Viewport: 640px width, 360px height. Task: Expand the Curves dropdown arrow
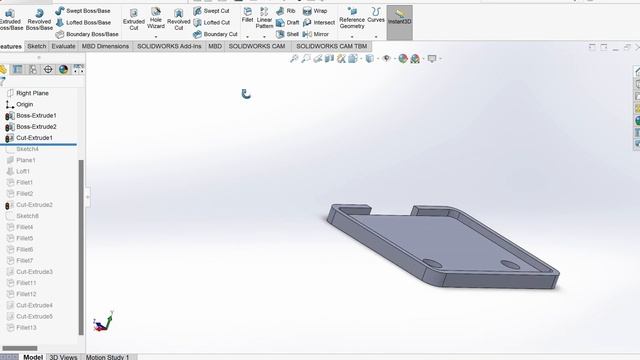[376, 37]
